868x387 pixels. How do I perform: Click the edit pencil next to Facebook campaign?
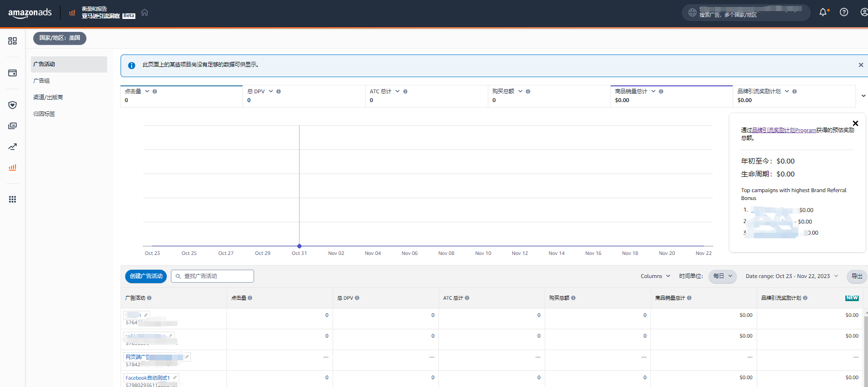(175, 378)
